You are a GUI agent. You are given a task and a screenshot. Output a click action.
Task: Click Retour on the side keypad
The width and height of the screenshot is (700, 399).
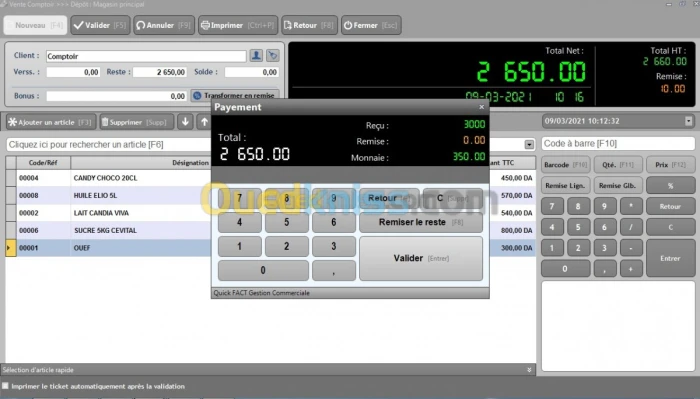tap(671, 207)
